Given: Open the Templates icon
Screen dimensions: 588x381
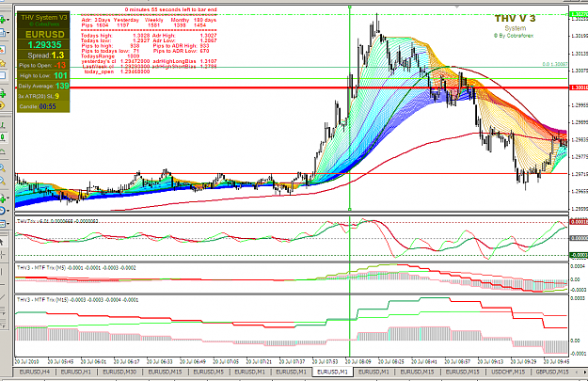Looking at the screenshot, I should click(x=2, y=224).
